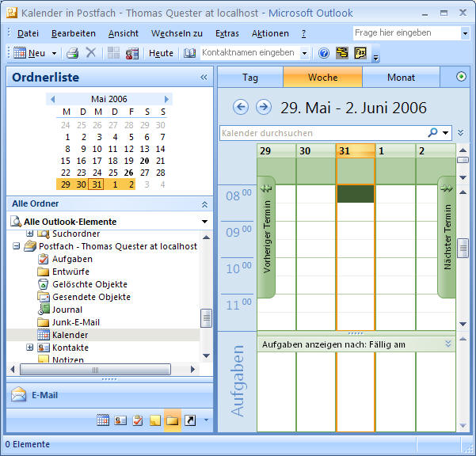Switch to E-Mail navigation pane
The height and width of the screenshot is (456, 476).
(109, 395)
